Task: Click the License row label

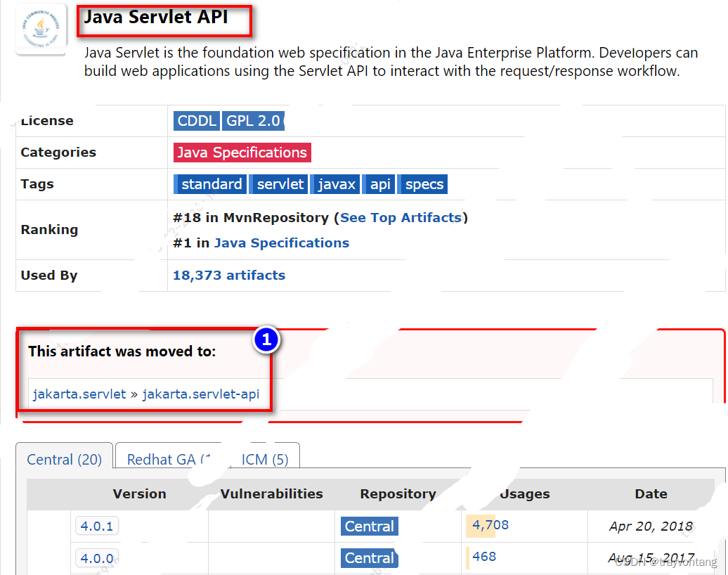Action: (47, 121)
